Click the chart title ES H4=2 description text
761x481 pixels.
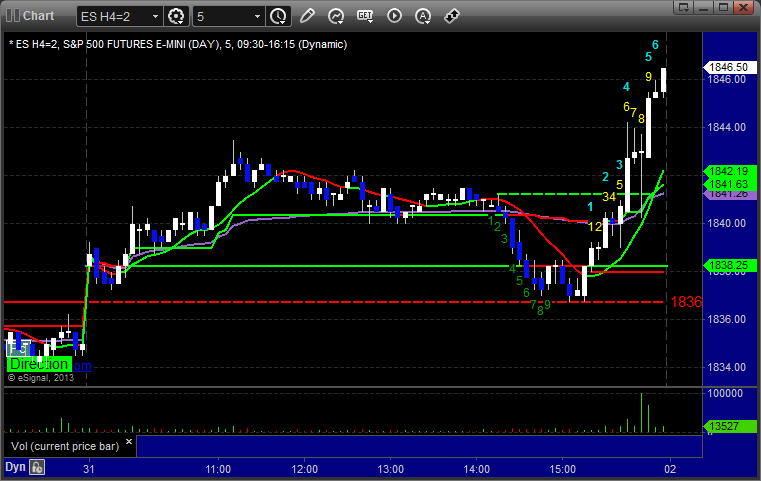[x=178, y=44]
